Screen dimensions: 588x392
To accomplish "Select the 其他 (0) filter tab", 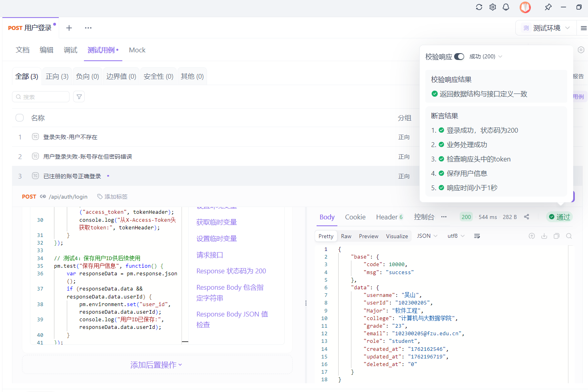I will (192, 76).
